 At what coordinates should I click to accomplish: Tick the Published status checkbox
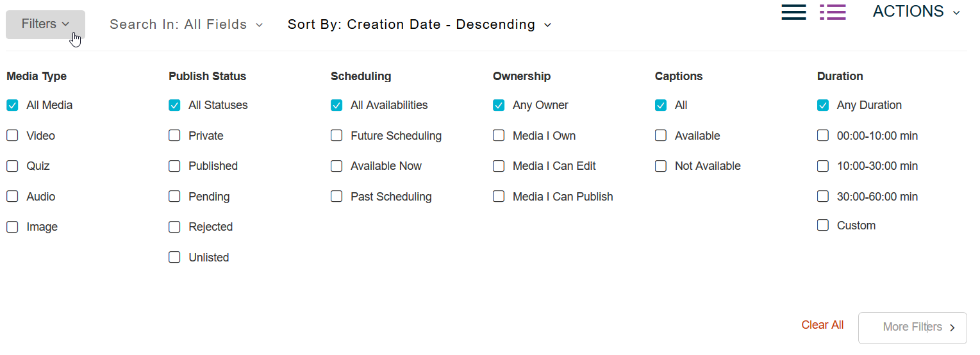coord(174,166)
